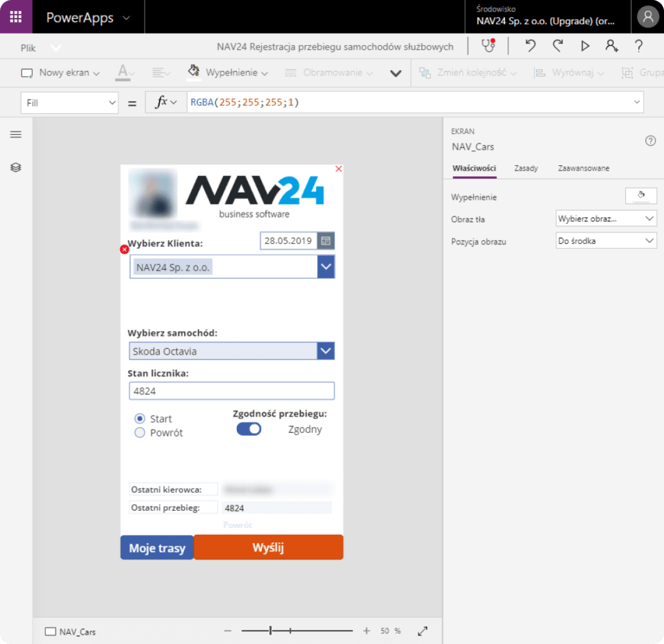Open the app launcher waffle icon
This screenshot has width=664, height=644.
point(16,17)
